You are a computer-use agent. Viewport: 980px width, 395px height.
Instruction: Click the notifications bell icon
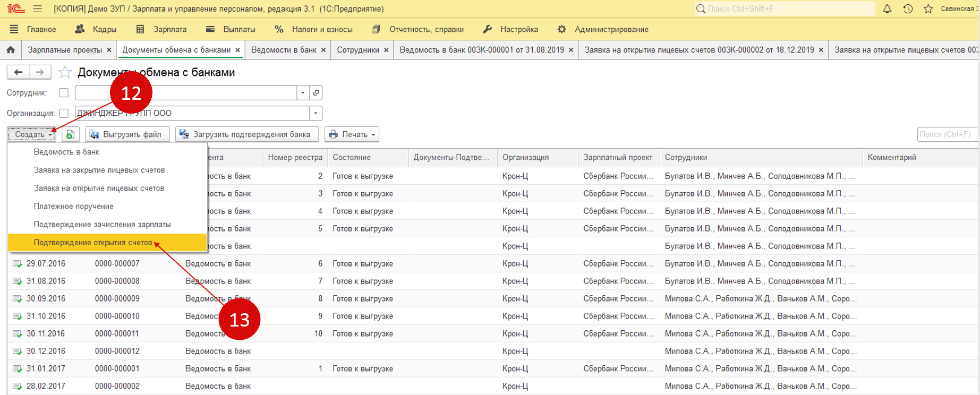point(887,9)
